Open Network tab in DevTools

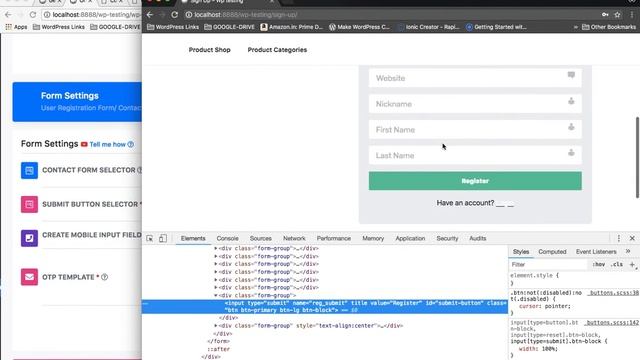click(x=294, y=238)
